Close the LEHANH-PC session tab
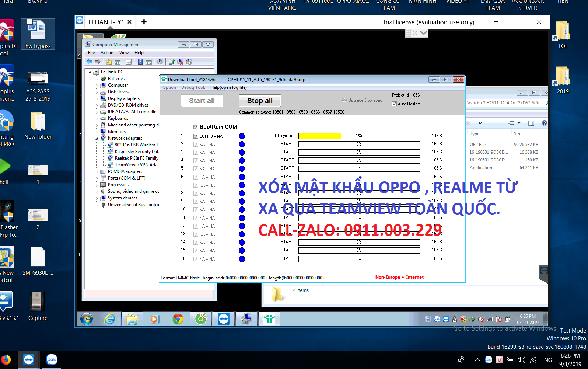 pyautogui.click(x=129, y=22)
